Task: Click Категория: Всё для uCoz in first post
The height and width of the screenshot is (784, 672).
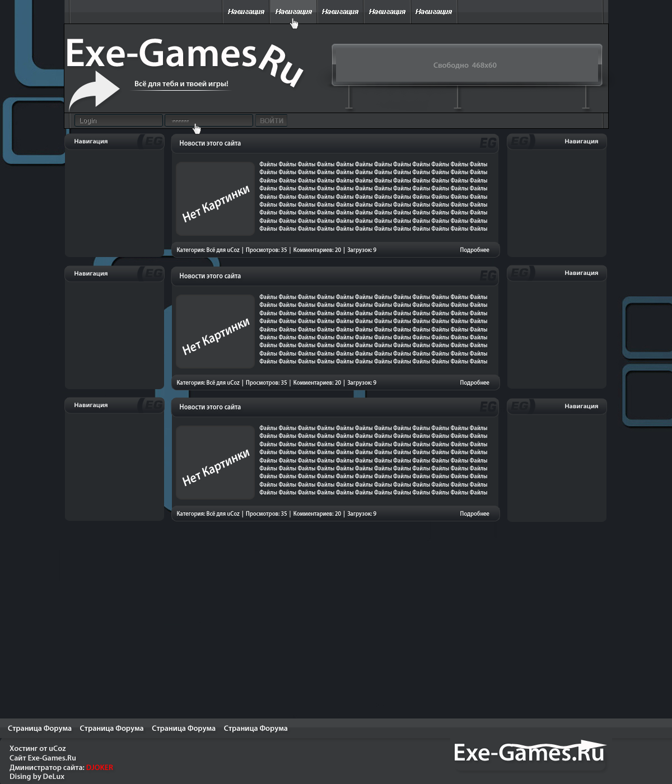Action: 208,250
